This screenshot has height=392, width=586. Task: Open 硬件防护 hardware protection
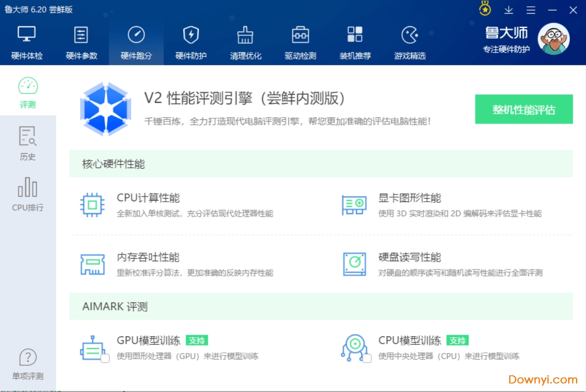191,42
